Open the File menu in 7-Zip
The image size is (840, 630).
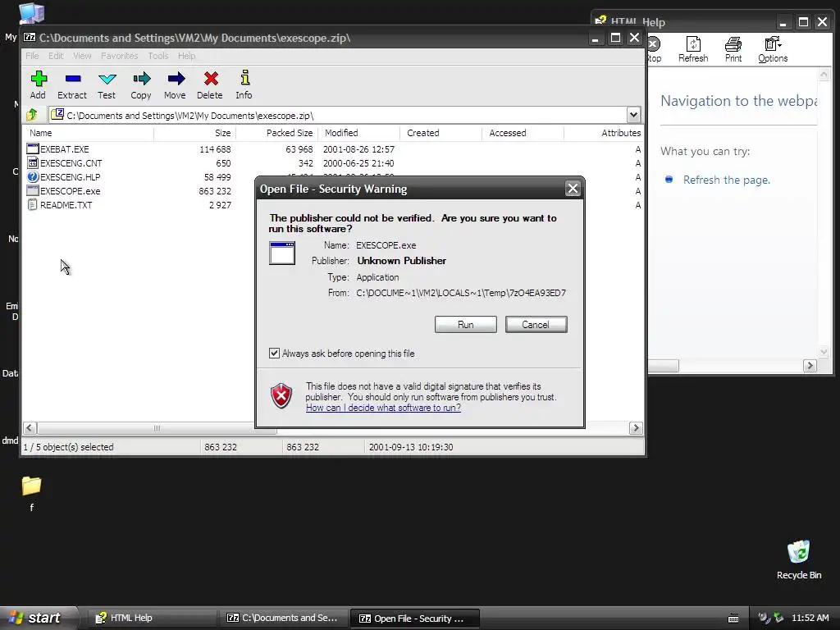click(x=32, y=56)
